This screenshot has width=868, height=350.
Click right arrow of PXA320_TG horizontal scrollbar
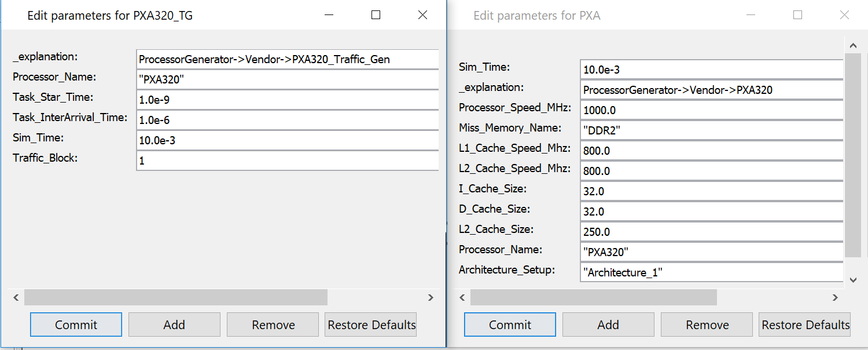pyautogui.click(x=431, y=297)
